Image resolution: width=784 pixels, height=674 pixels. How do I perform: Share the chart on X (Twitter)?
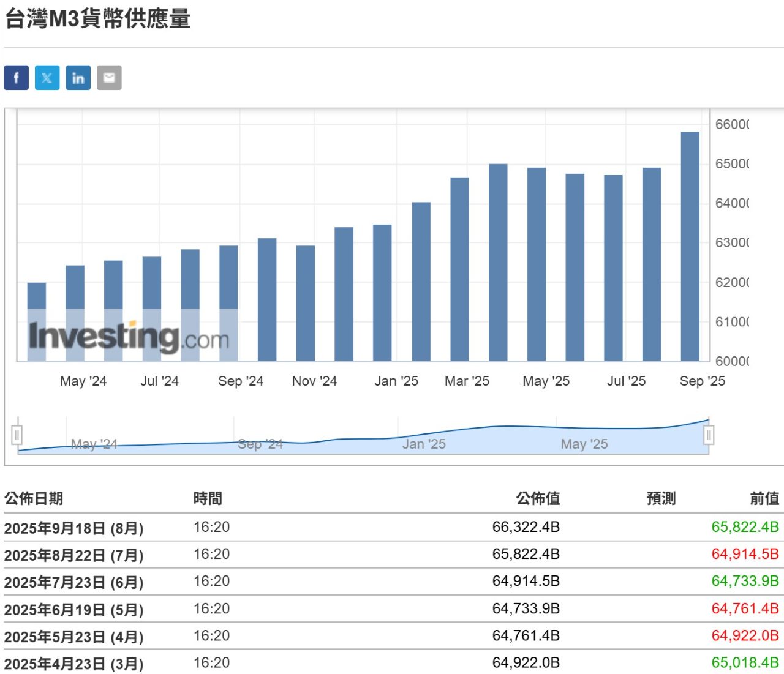coord(47,78)
